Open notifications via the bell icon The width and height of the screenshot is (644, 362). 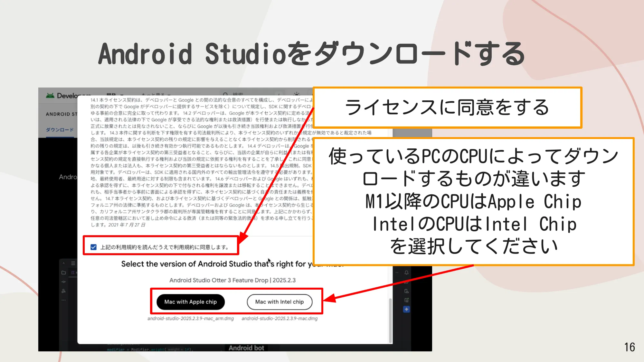click(406, 273)
